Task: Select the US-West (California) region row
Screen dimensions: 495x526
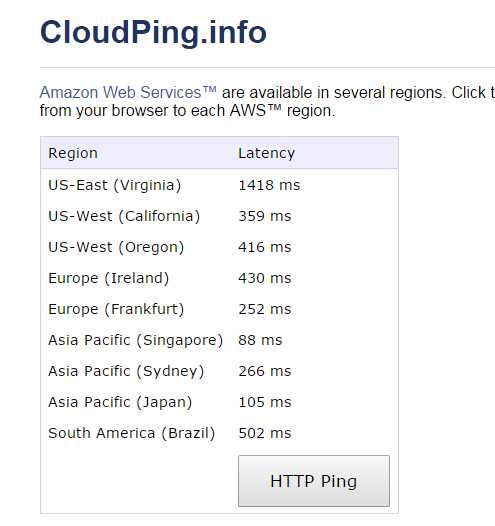Action: (x=220, y=216)
